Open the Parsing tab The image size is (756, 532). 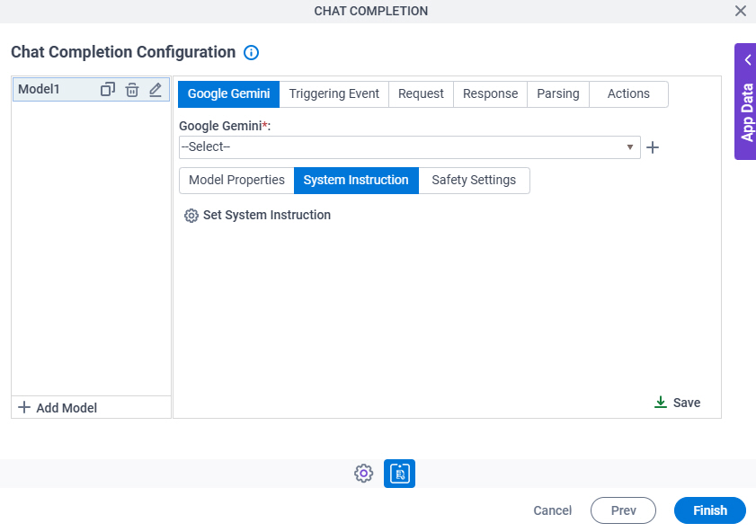point(558,94)
